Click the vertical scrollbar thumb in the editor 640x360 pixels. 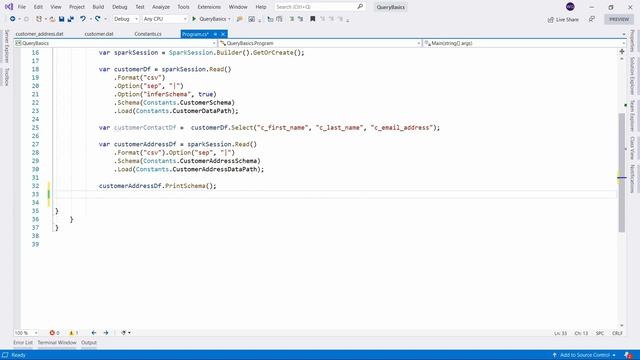[x=622, y=172]
